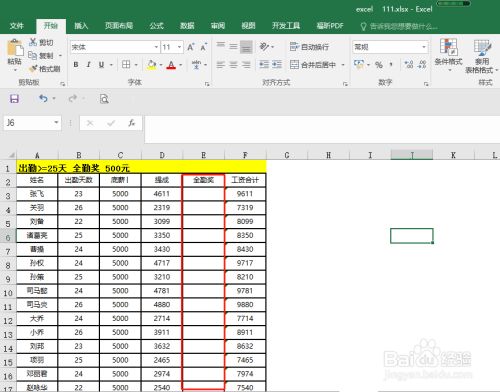Click the Decrease Indent icon
Image resolution: width=500 pixels, height=392 pixels.
264,65
